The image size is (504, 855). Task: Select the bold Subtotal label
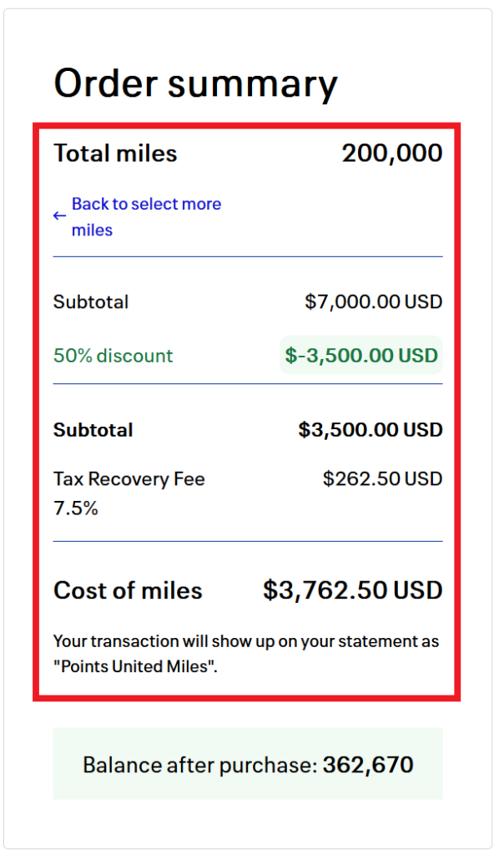point(93,430)
